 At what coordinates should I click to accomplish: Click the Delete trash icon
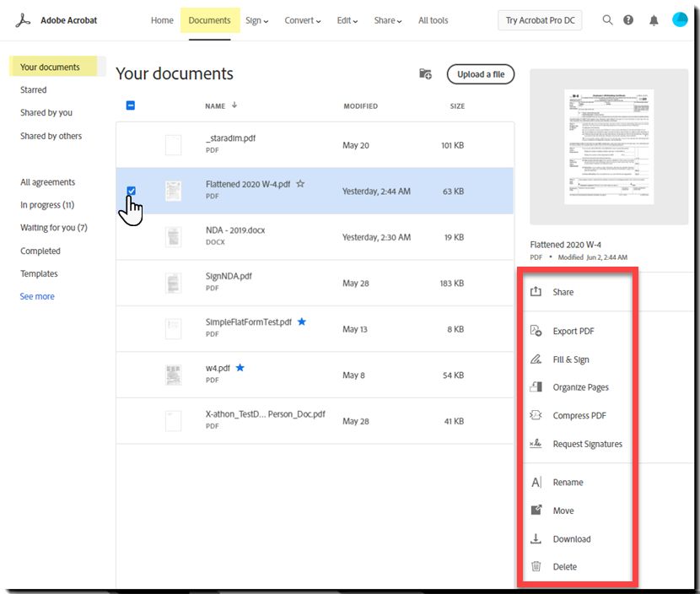pos(536,566)
